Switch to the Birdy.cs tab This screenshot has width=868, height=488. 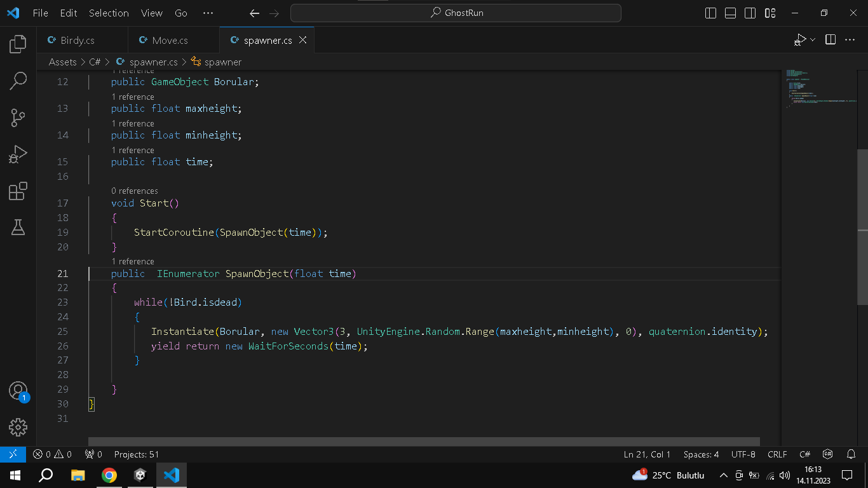tap(78, 40)
